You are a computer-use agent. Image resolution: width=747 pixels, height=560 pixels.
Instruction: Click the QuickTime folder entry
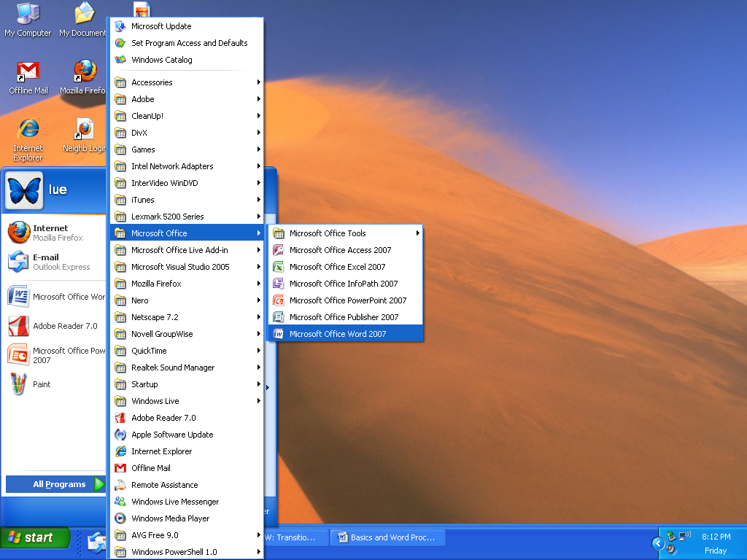click(x=187, y=351)
